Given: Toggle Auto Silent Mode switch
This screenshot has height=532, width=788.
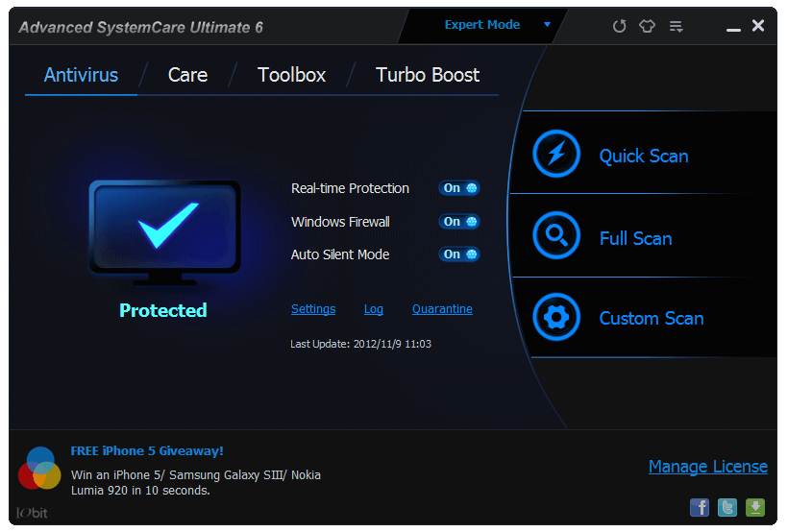Looking at the screenshot, I should (x=458, y=254).
